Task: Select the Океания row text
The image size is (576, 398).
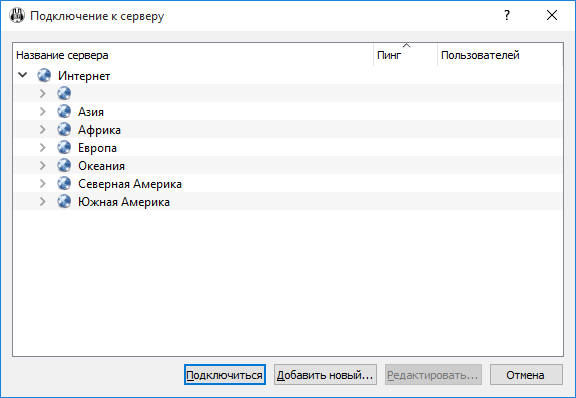Action: click(101, 166)
